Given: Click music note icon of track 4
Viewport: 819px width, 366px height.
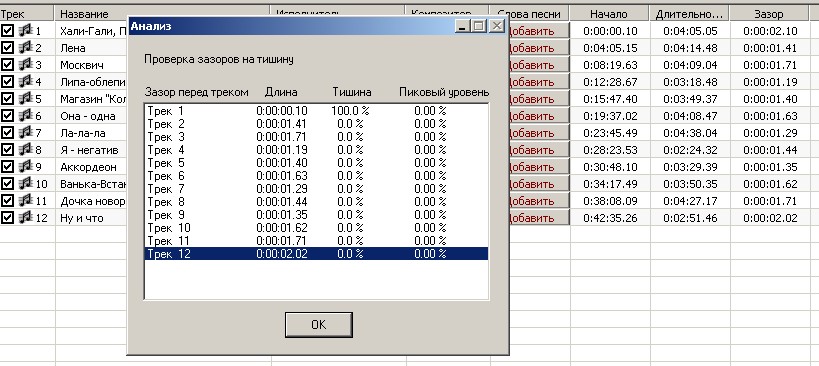Looking at the screenshot, I should (25, 81).
